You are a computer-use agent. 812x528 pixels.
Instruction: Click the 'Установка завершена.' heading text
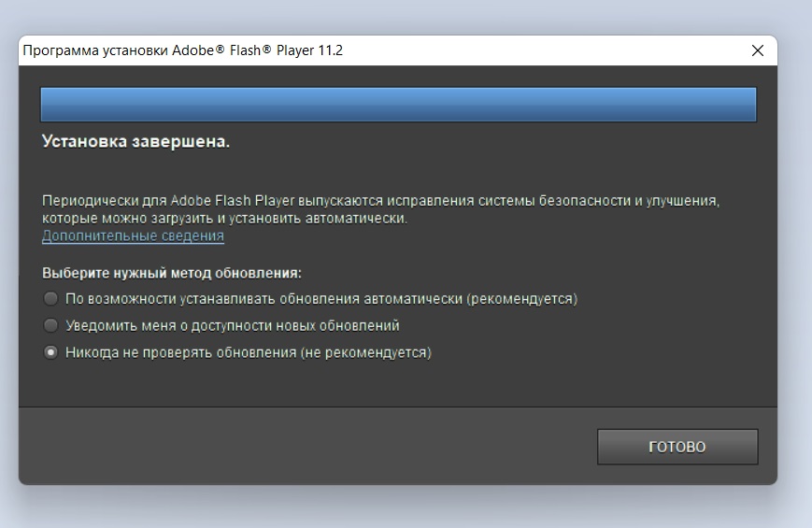pyautogui.click(x=135, y=141)
